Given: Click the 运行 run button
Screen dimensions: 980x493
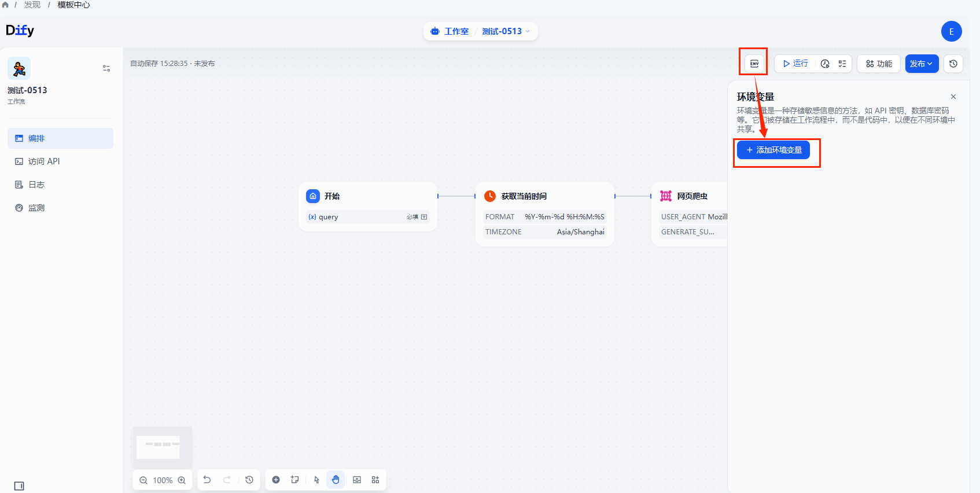Looking at the screenshot, I should click(795, 64).
